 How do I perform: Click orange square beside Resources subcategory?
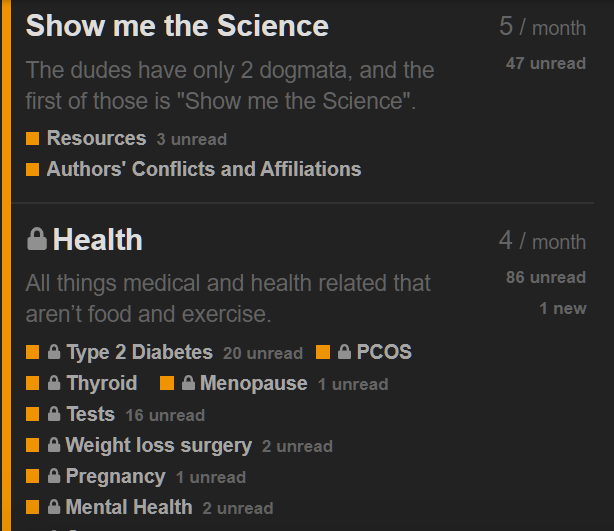(33, 138)
